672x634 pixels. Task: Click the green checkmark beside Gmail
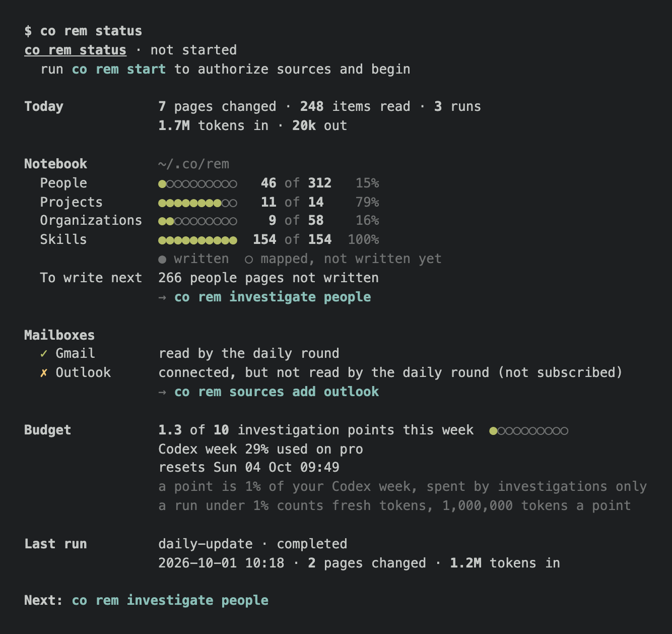(44, 354)
